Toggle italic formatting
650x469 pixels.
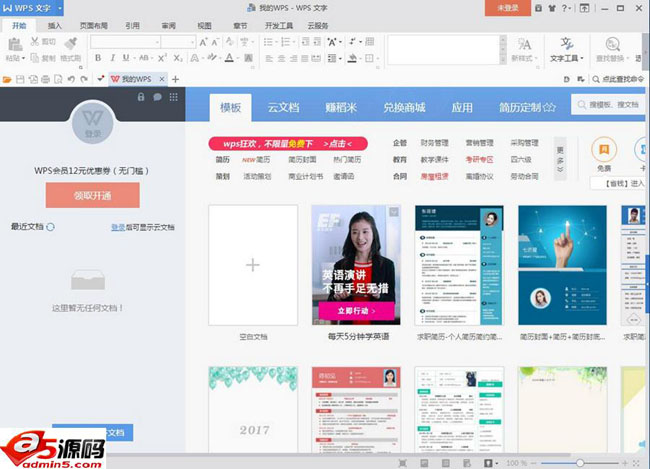click(x=112, y=58)
